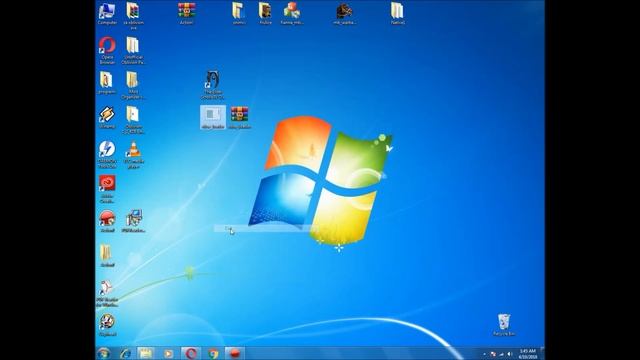Select the setup installer computer icon
The width and height of the screenshot is (640, 360).
coord(133,221)
